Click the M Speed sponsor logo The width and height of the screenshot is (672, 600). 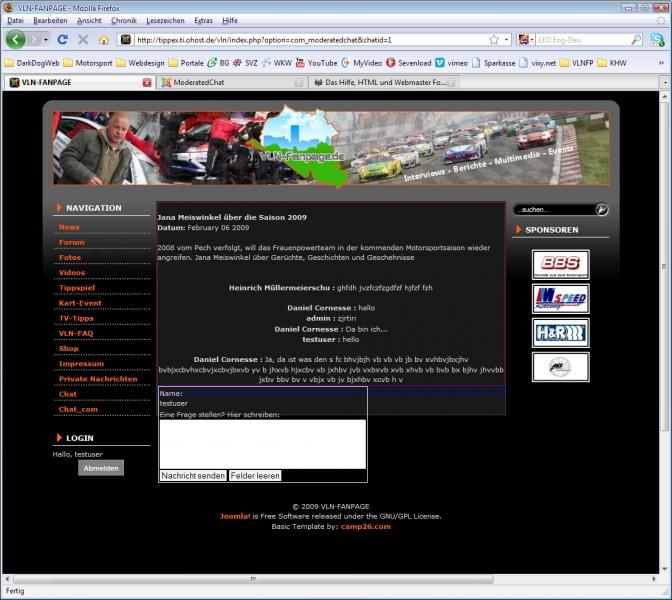560,299
